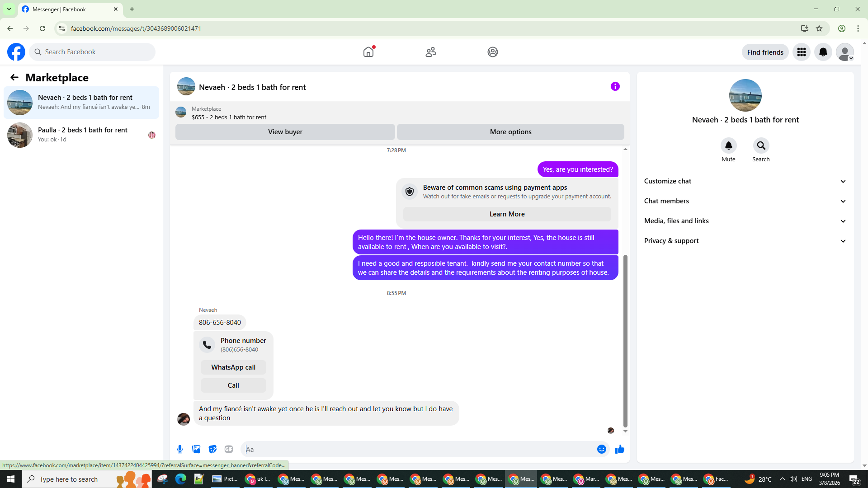Open the GIF picker

(x=229, y=449)
